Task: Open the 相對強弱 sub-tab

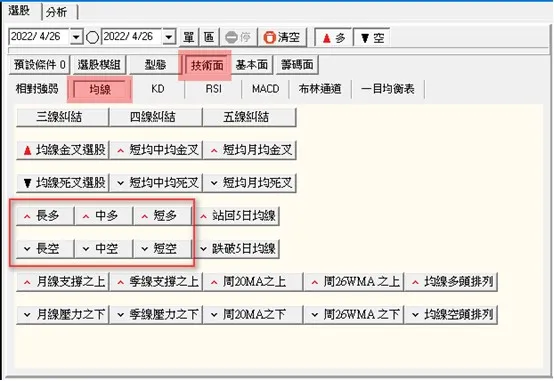Action: pos(37,89)
